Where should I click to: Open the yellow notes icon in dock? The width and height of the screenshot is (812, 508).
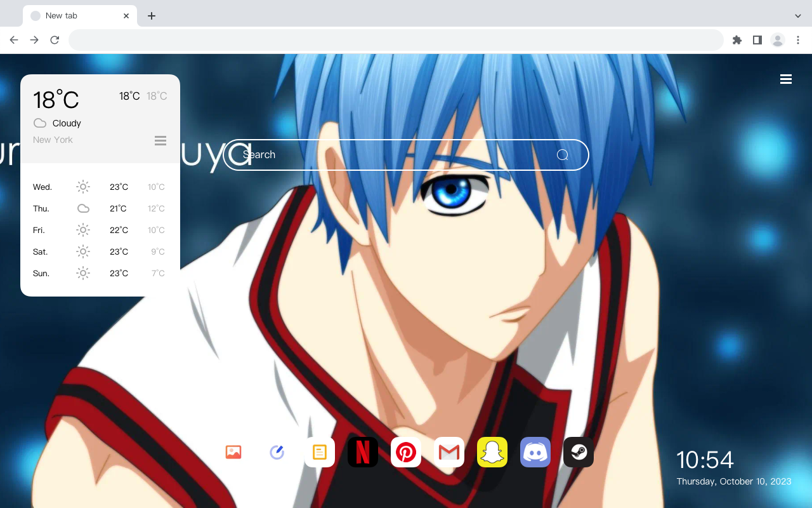point(320,452)
